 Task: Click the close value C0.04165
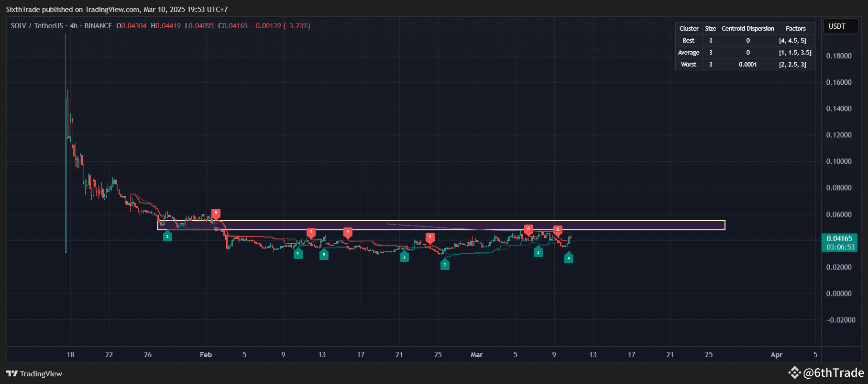(233, 26)
